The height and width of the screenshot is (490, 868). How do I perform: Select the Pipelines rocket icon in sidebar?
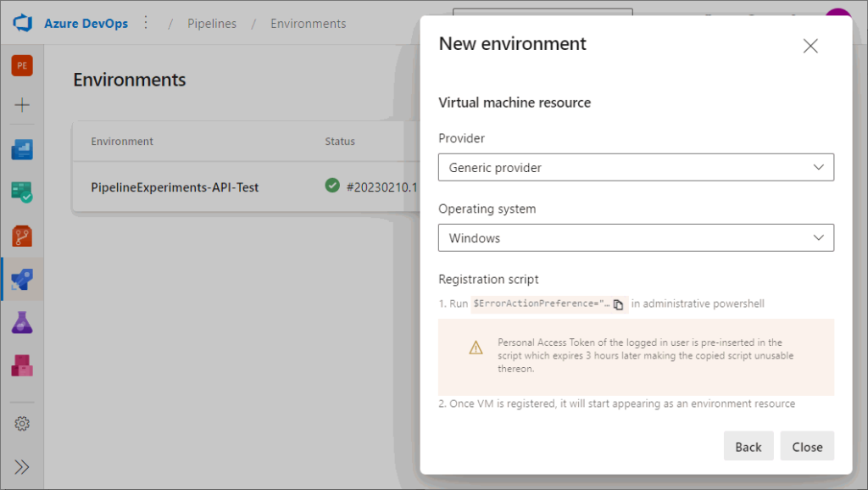pyautogui.click(x=22, y=280)
